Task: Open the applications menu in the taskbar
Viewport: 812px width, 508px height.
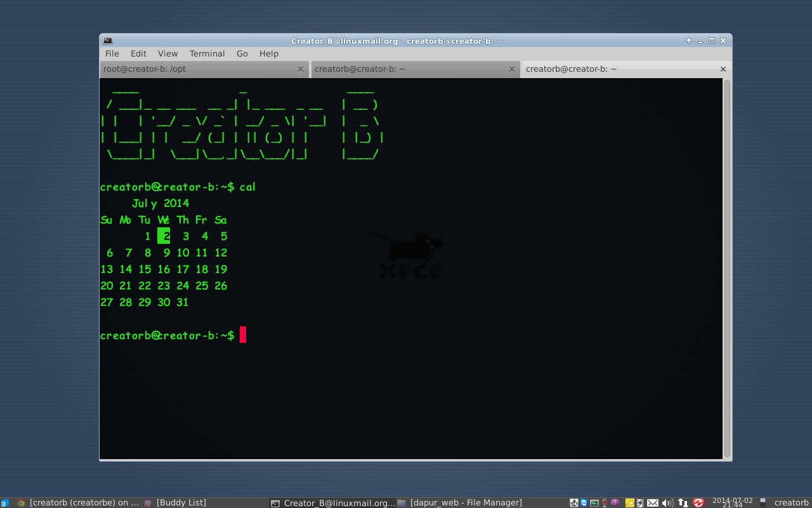Action: [x=4, y=502]
